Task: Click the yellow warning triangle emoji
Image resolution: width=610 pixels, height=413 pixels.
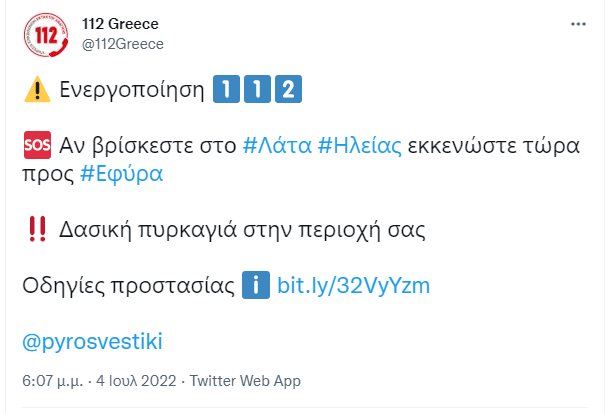Action: (35, 91)
